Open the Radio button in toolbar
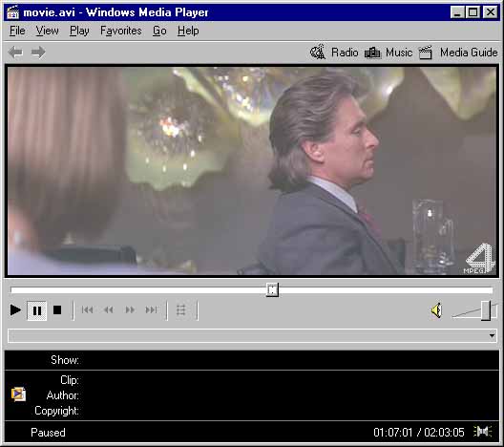The width and height of the screenshot is (504, 447). (334, 53)
